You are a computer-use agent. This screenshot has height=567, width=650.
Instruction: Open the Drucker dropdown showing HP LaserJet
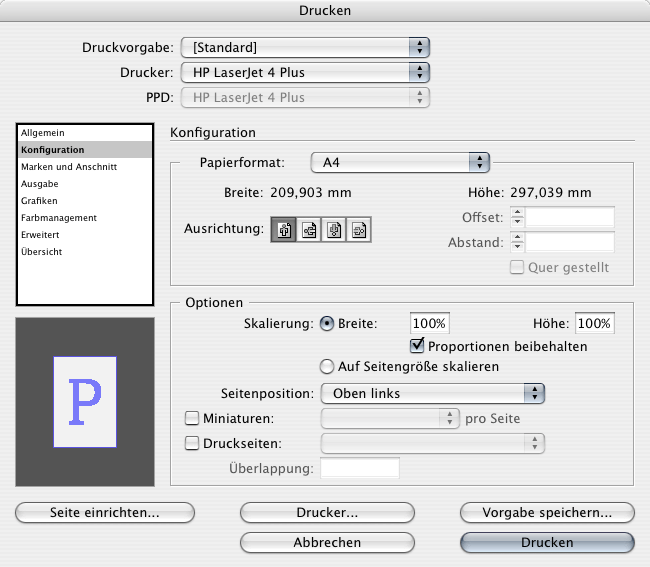(304, 72)
